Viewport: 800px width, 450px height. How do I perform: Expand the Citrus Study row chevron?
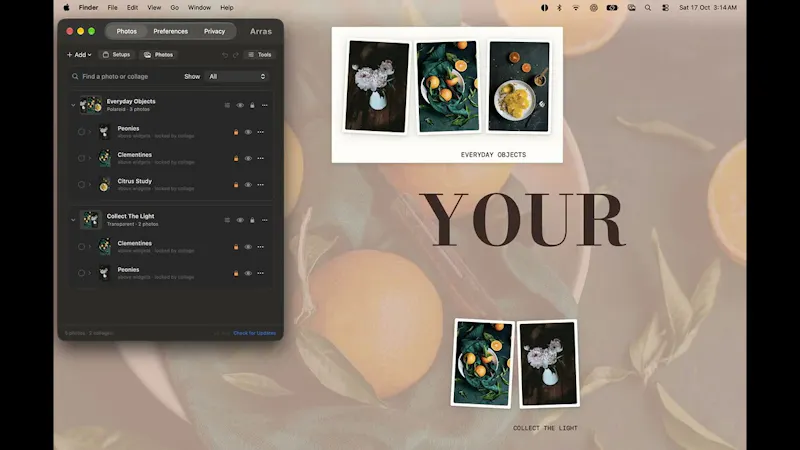(90, 185)
